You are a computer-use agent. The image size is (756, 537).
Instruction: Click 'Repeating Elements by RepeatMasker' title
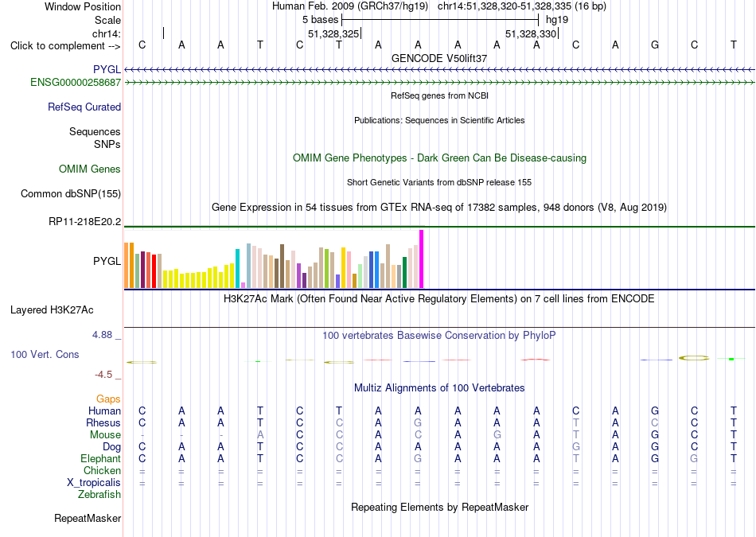point(439,507)
